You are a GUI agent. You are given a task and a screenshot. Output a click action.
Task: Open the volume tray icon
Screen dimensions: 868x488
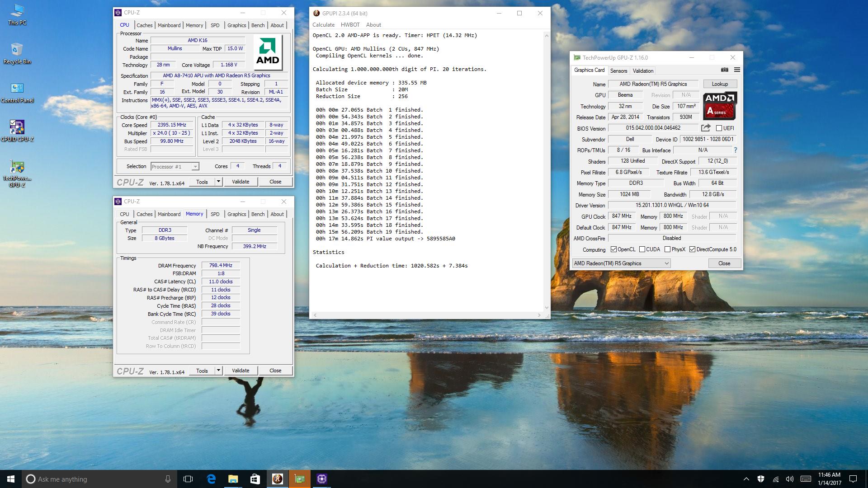tap(790, 479)
